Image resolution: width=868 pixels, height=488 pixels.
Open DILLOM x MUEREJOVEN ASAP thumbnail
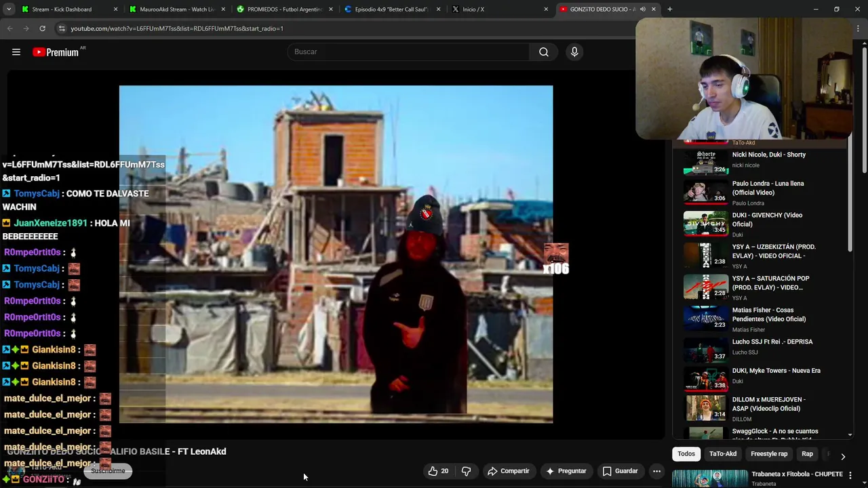tap(705, 408)
